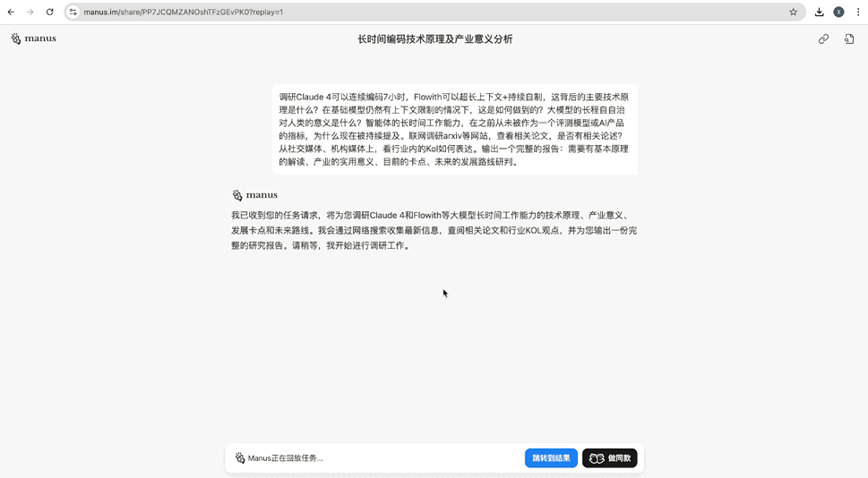Click the 做同款 black button
The image size is (868, 478).
click(610, 458)
